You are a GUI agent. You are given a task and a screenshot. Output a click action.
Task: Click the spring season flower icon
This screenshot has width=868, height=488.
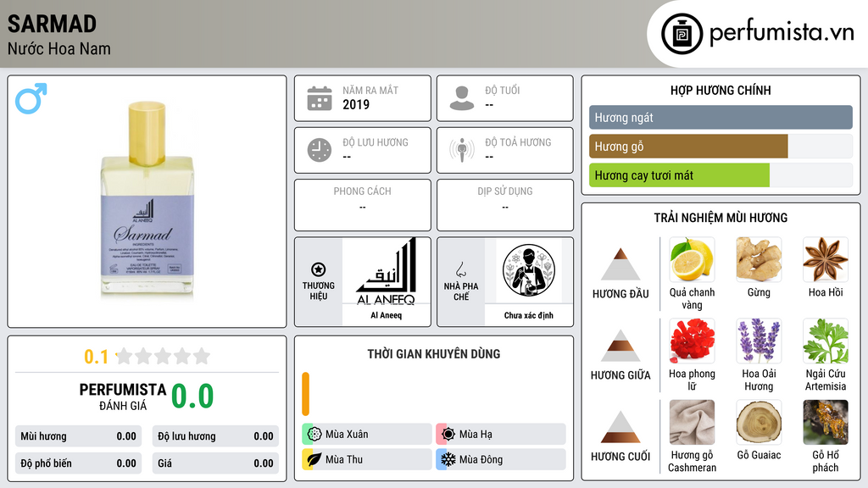pos(314,435)
